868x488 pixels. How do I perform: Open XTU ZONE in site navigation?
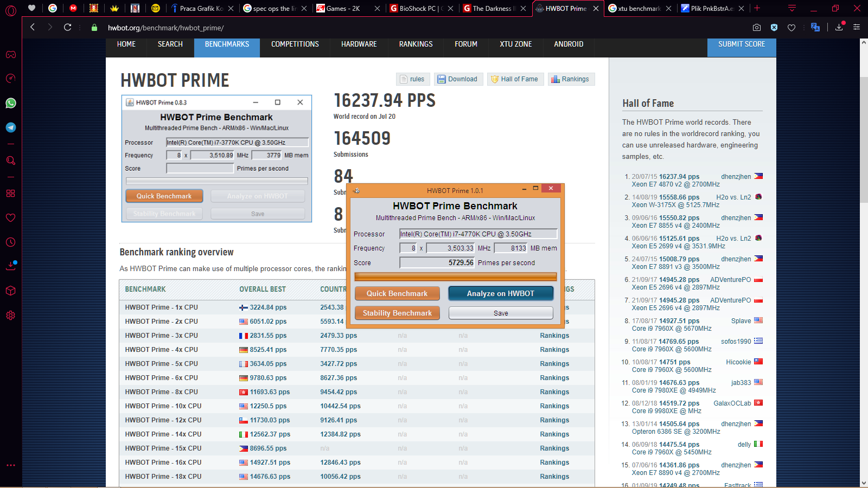click(x=516, y=44)
